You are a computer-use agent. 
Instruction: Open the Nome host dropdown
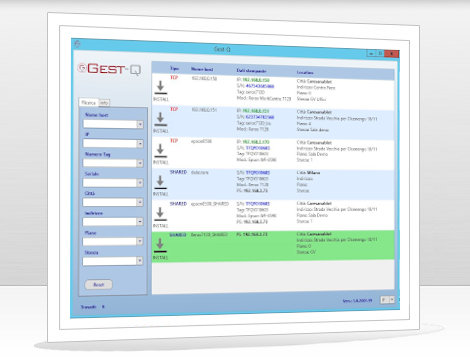tap(140, 124)
